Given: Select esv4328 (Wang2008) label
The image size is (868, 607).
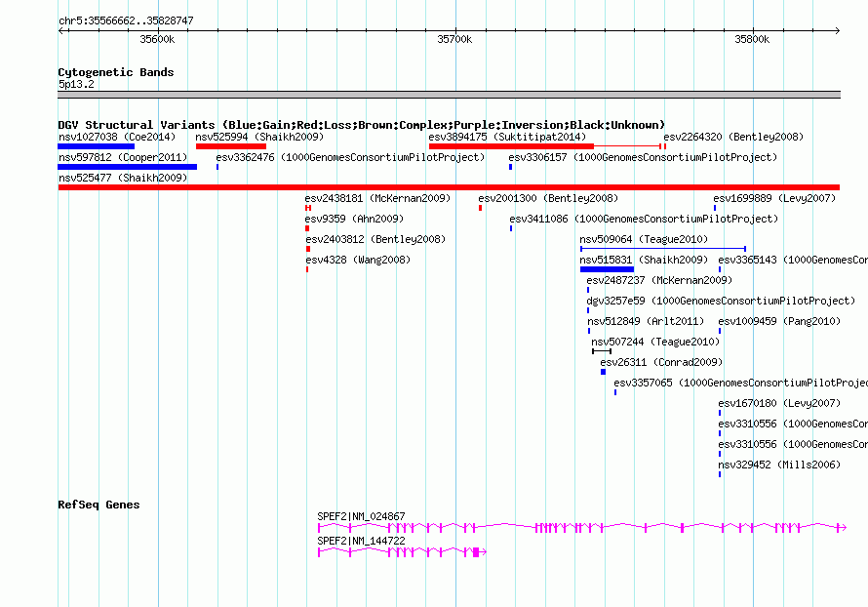Looking at the screenshot, I should 358,260.
